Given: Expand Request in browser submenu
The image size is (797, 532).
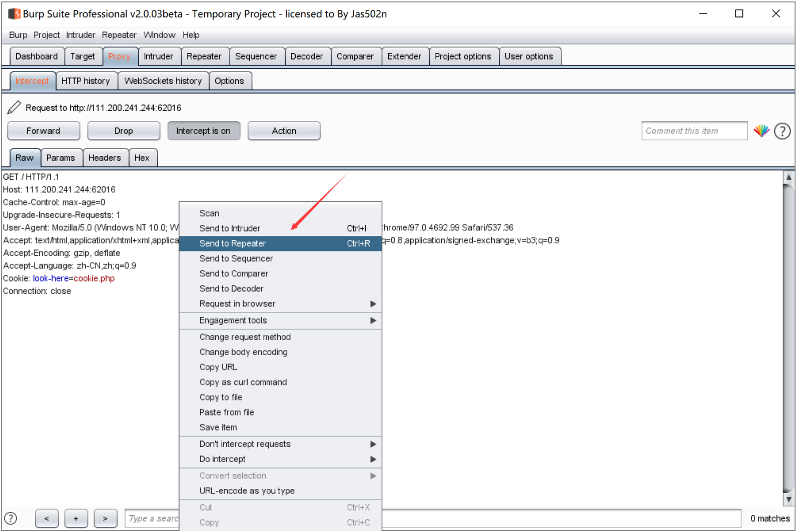Looking at the screenshot, I should click(x=280, y=304).
